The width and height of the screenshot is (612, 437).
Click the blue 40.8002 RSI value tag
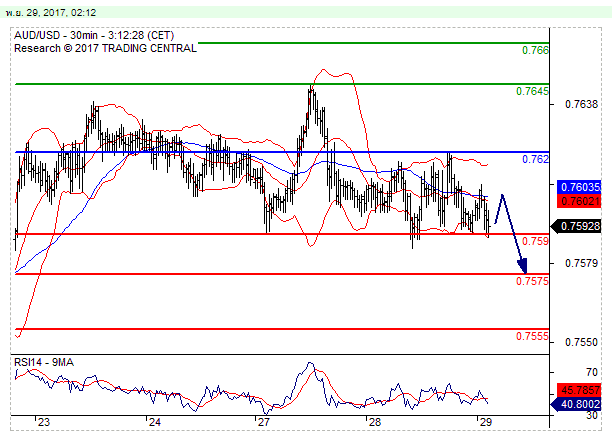tap(576, 404)
